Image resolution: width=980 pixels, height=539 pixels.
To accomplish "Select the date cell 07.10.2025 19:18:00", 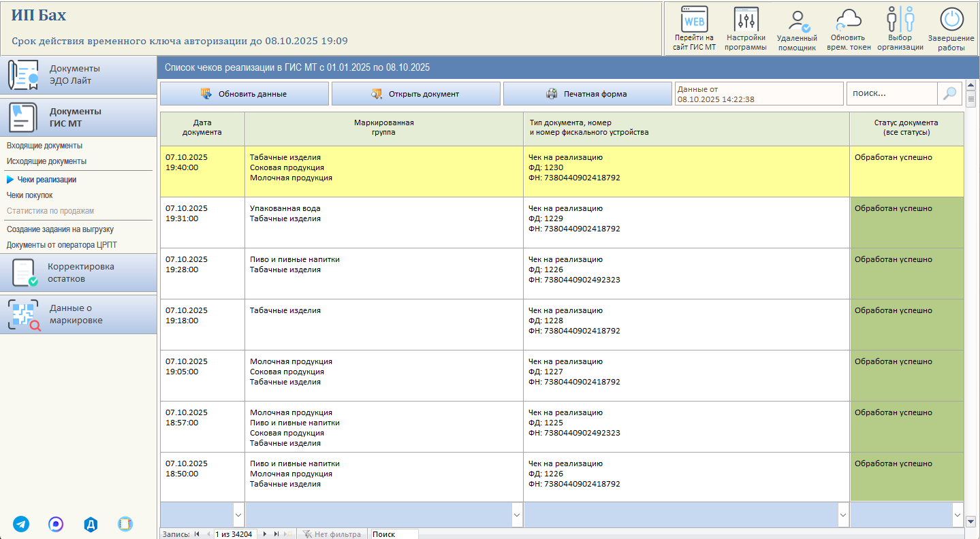I will click(202, 325).
